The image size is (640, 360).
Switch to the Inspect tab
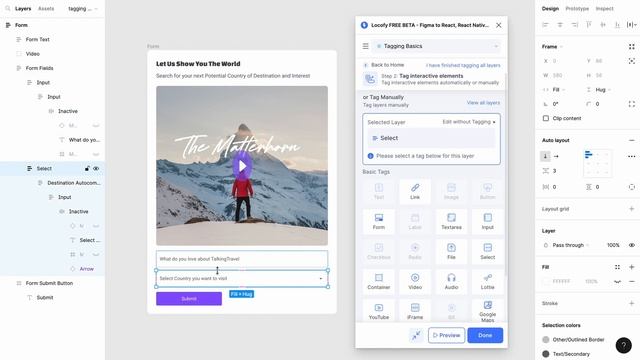pos(604,9)
